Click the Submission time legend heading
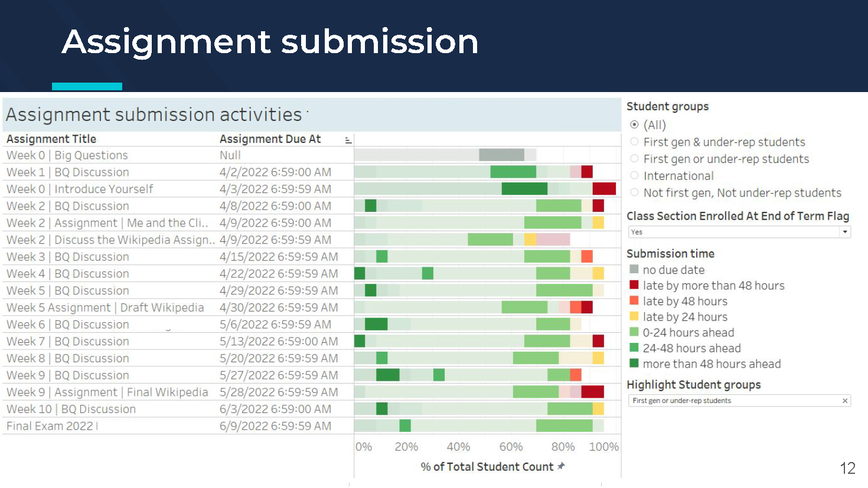This screenshot has height=488, width=868. [670, 254]
